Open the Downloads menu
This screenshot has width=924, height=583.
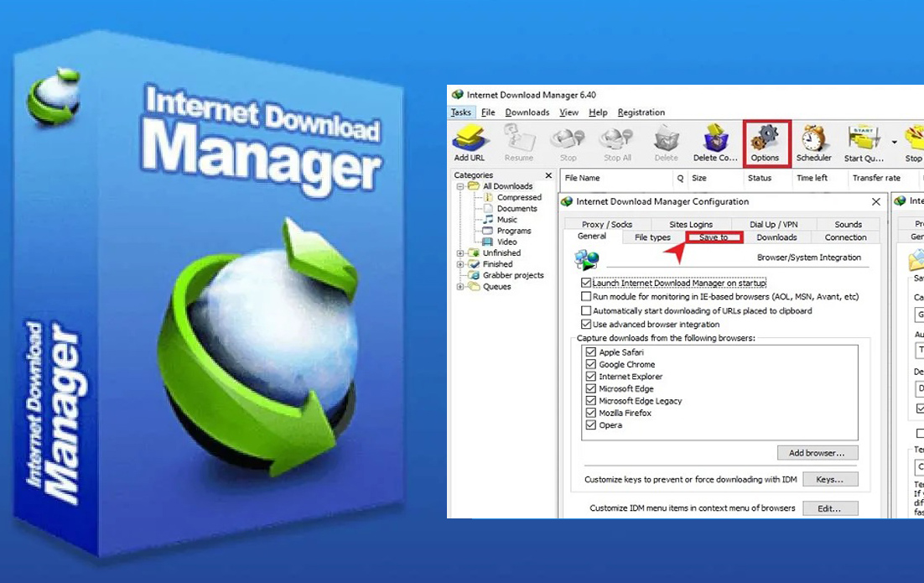[x=527, y=112]
